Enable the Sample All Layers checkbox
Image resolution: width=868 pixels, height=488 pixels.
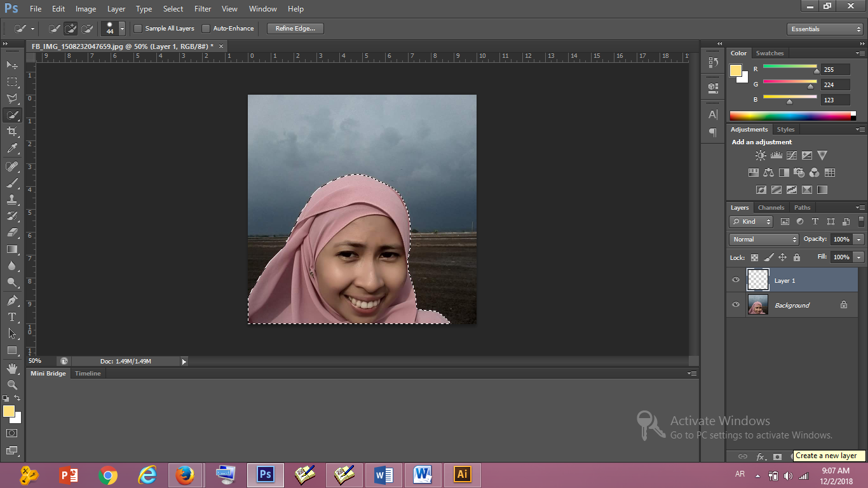click(x=137, y=28)
